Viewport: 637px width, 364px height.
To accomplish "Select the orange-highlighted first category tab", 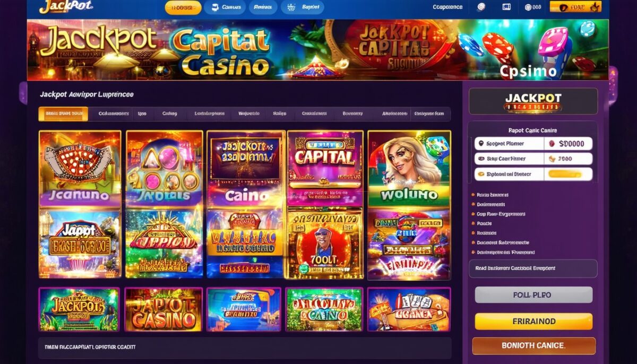I will coord(63,114).
